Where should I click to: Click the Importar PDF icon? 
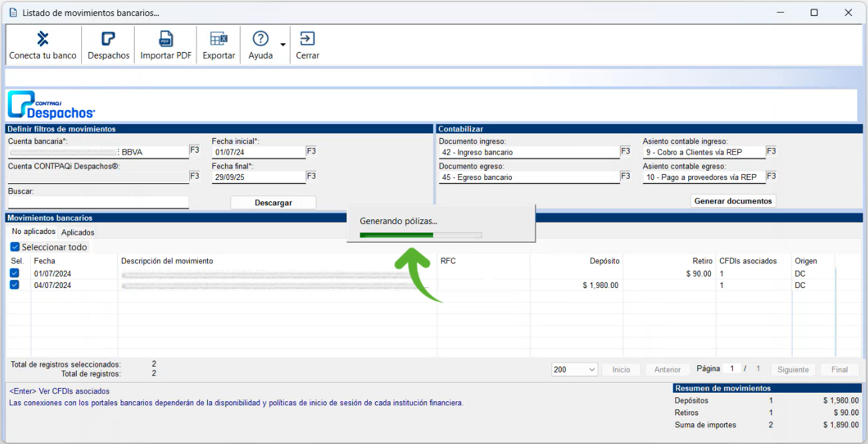click(x=165, y=39)
